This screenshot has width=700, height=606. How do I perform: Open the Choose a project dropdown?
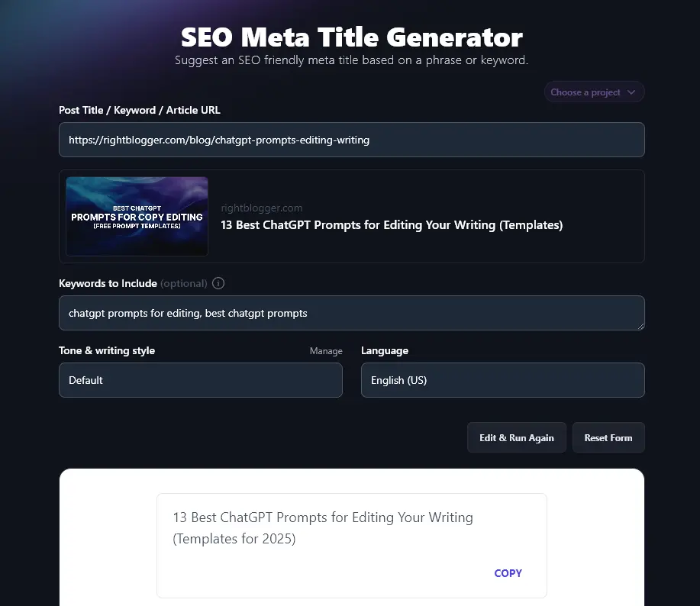pos(593,92)
